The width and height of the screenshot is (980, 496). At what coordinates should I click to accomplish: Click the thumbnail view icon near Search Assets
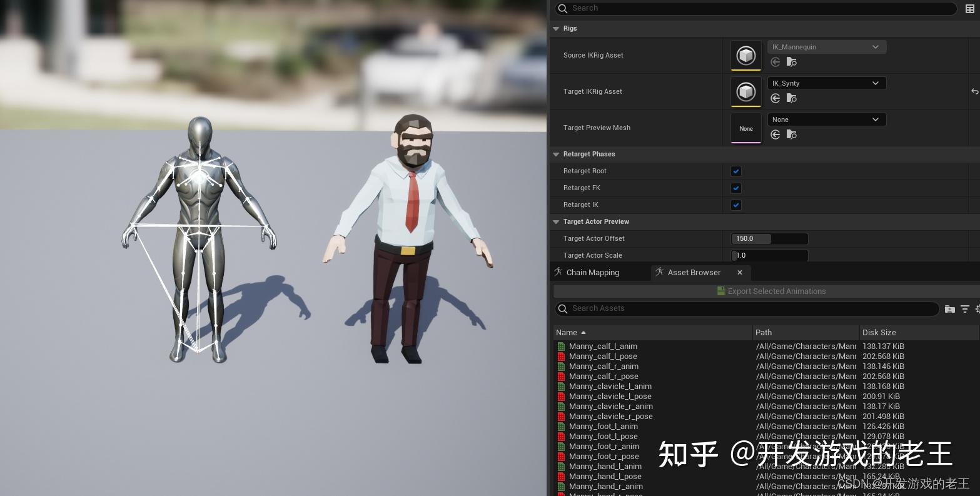tap(950, 308)
